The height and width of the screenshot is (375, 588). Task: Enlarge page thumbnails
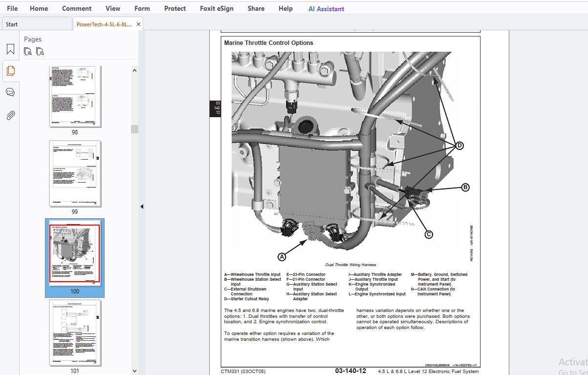coord(28,51)
